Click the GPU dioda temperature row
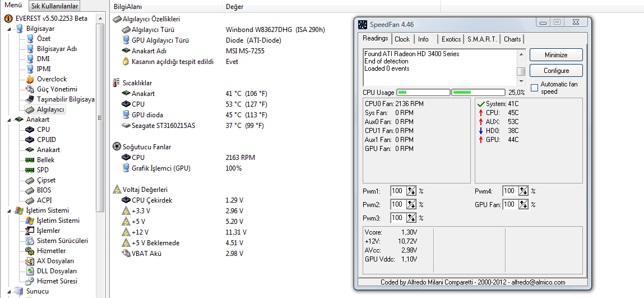The image size is (644, 298). [x=194, y=114]
